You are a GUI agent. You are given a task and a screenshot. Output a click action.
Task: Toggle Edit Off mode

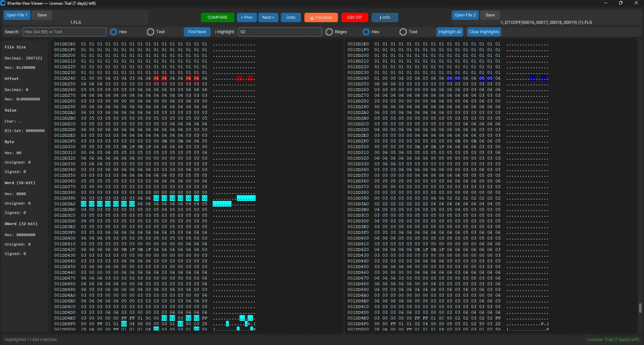pyautogui.click(x=354, y=17)
